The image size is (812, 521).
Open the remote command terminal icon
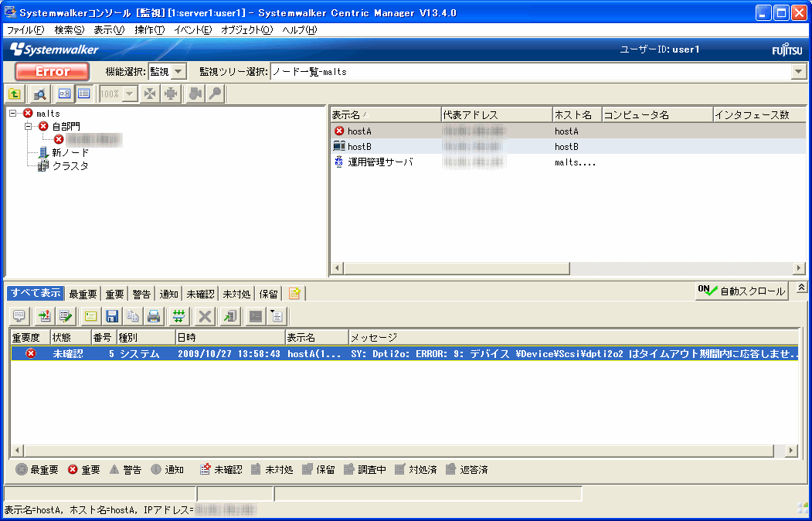pos(256,316)
